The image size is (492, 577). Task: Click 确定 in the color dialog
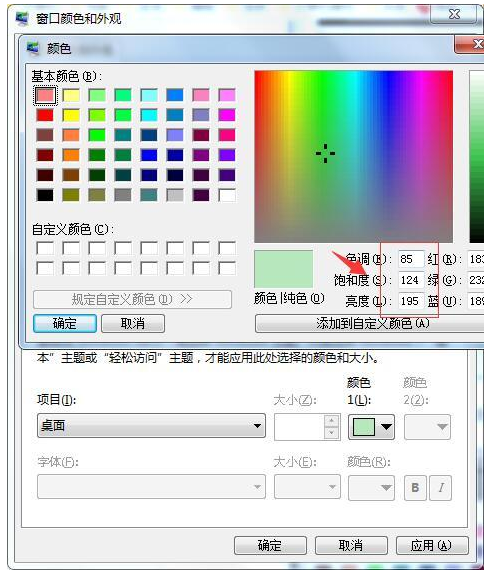pos(65,323)
